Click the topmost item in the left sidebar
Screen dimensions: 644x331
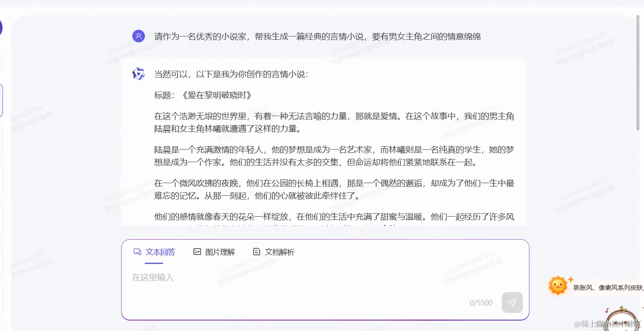(2, 65)
